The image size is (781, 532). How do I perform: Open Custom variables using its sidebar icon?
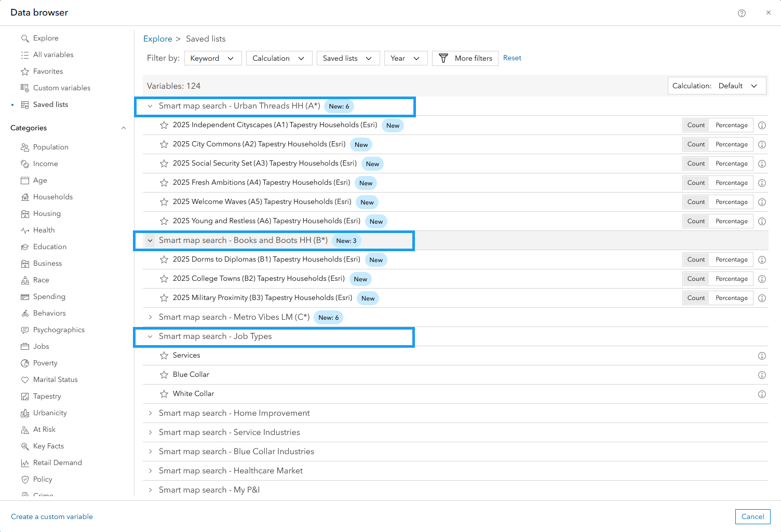click(x=24, y=88)
